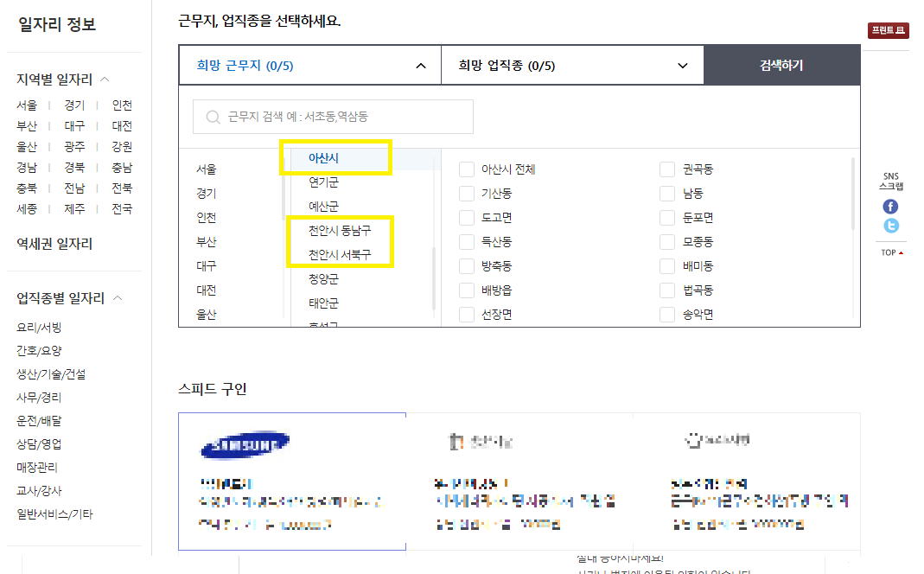
Task: Check the 법곡동 checkbox
Action: click(667, 290)
